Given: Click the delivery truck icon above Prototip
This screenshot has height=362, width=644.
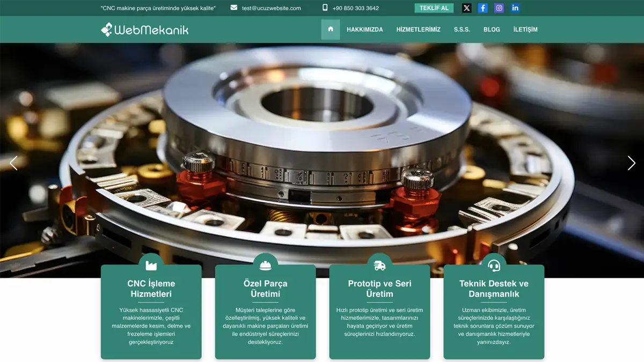Looking at the screenshot, I should point(379,265).
